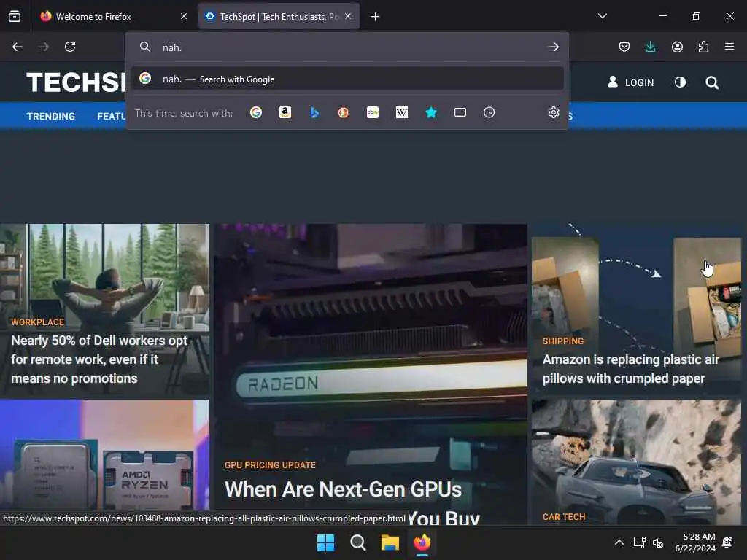747x560 pixels.
Task: Click the network status tray icon
Action: point(639,542)
